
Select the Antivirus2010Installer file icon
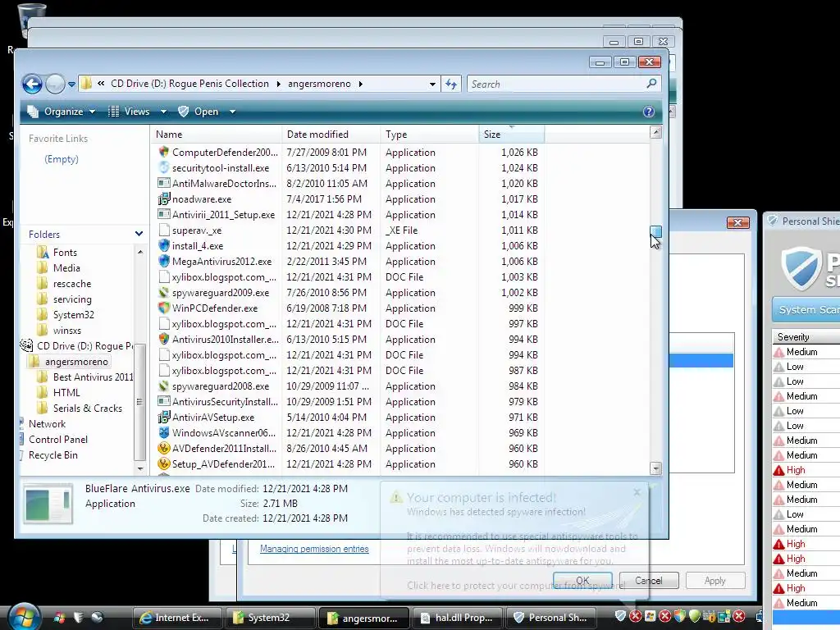[164, 339]
